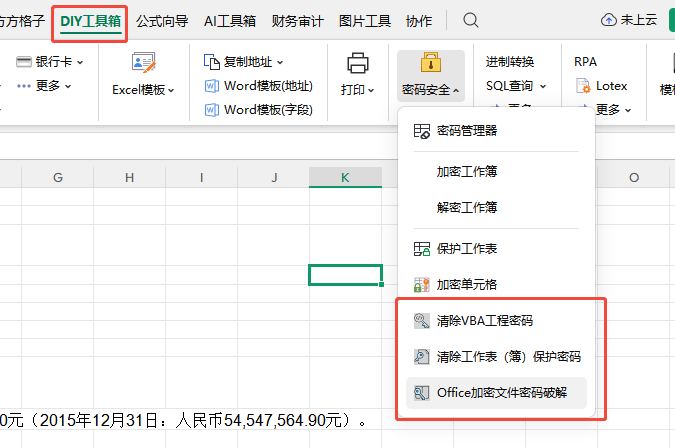675x448 pixels.
Task: Select the column K header
Action: (345, 177)
